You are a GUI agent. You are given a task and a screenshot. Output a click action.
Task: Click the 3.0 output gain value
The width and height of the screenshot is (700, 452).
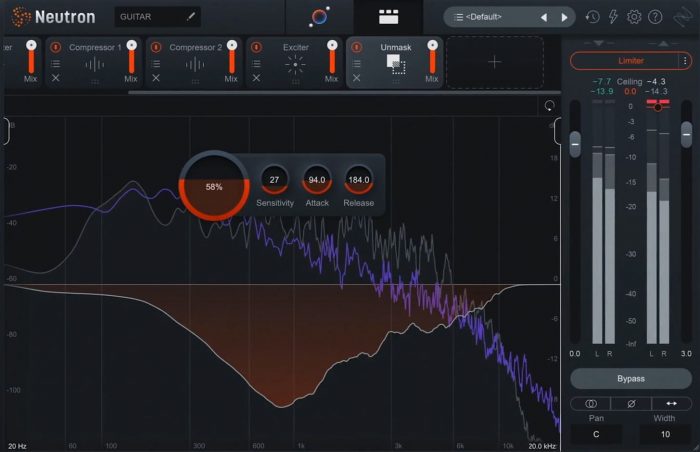(686, 354)
